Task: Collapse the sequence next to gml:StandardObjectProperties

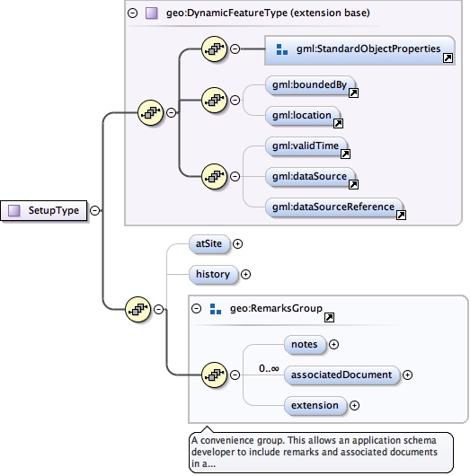Action: (235, 48)
